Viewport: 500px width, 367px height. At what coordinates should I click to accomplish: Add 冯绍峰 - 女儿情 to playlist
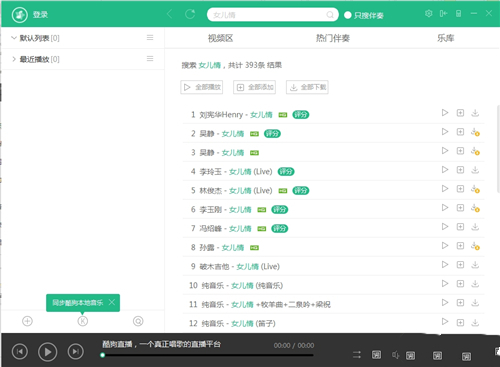point(460,227)
